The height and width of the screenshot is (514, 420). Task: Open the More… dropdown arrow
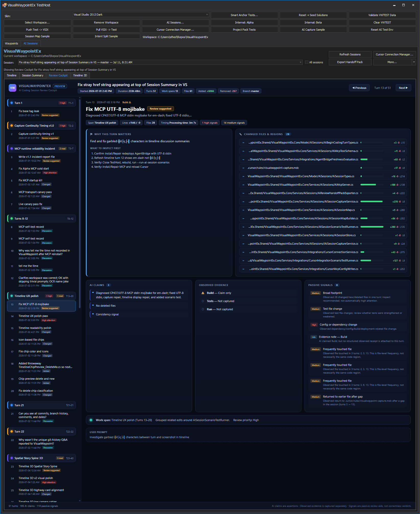click(x=414, y=62)
